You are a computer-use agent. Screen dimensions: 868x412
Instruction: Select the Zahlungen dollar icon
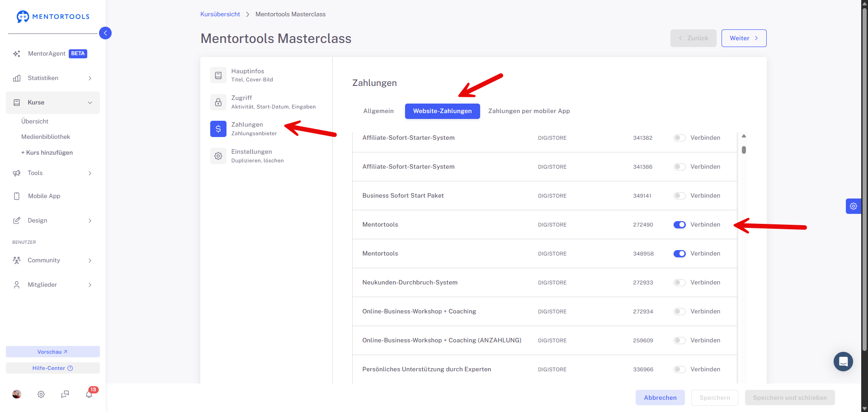[218, 129]
